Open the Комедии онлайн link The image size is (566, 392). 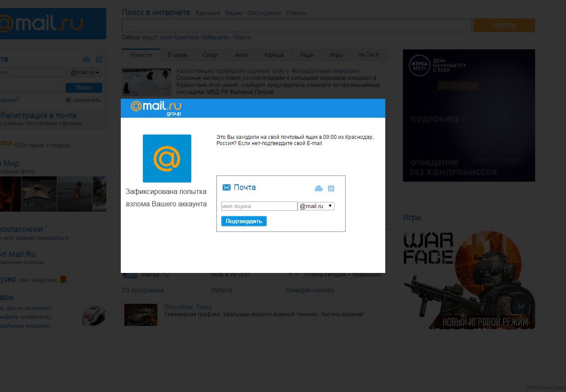tap(310, 290)
